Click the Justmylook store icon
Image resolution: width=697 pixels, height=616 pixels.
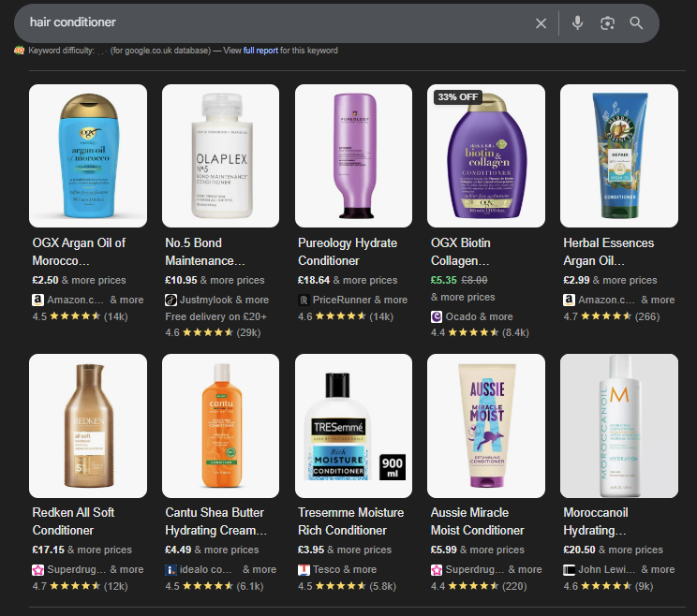click(171, 300)
